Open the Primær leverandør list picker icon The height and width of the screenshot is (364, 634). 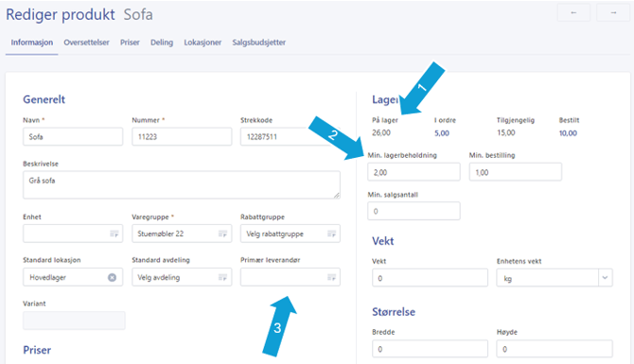pyautogui.click(x=331, y=278)
